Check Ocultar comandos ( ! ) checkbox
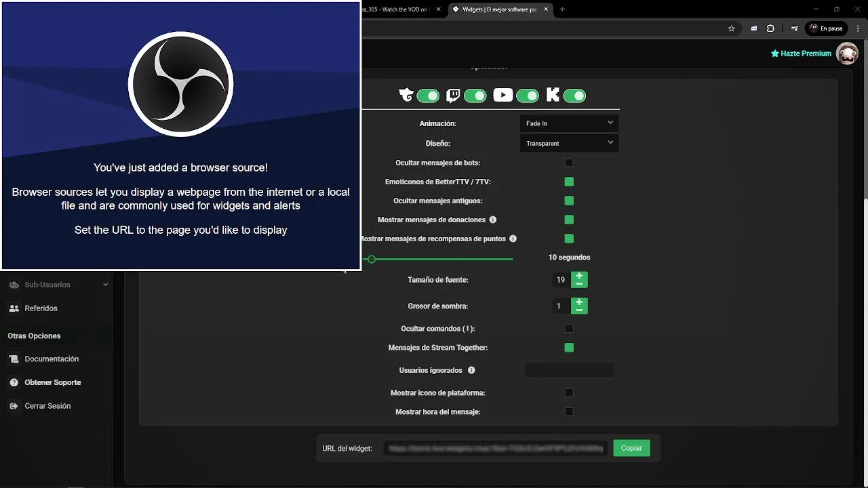The height and width of the screenshot is (488, 868). [569, 329]
